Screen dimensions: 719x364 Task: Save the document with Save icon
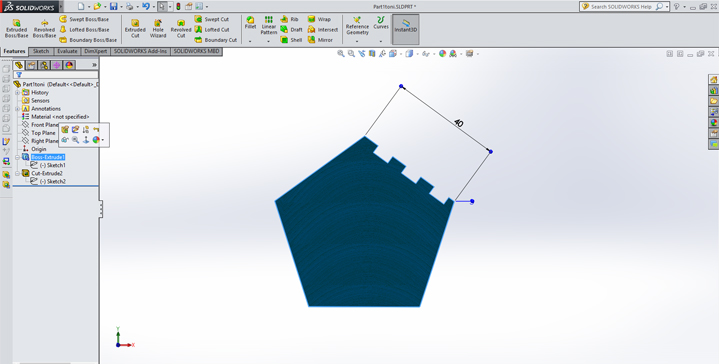coord(113,6)
